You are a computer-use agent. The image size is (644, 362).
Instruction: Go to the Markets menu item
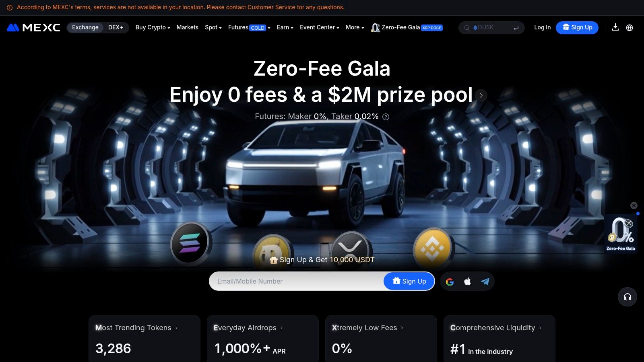[188, 27]
